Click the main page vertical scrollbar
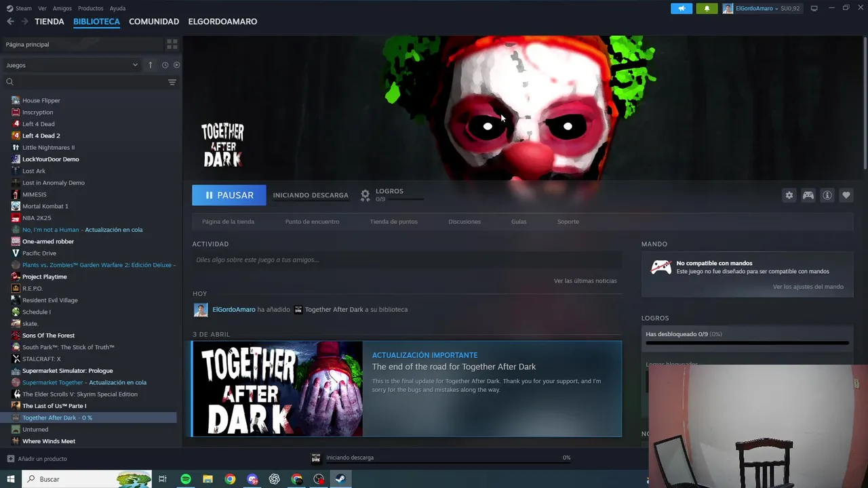Image resolution: width=868 pixels, height=488 pixels. [x=865, y=102]
